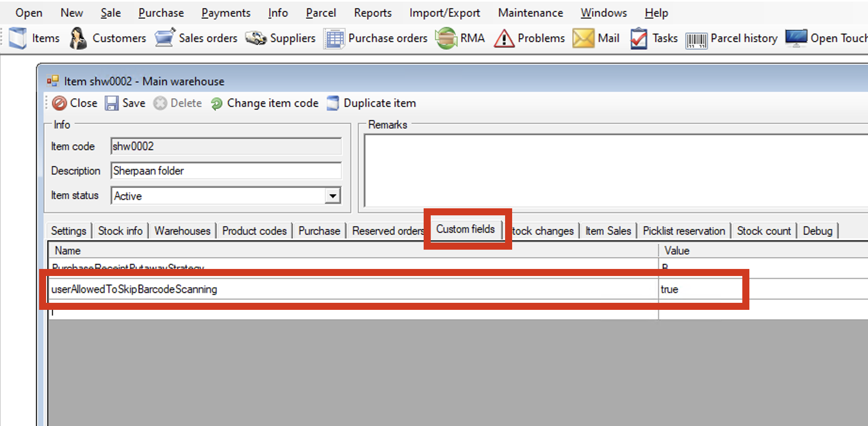868x426 pixels.
Task: Open the Maintenance menu
Action: tap(530, 13)
